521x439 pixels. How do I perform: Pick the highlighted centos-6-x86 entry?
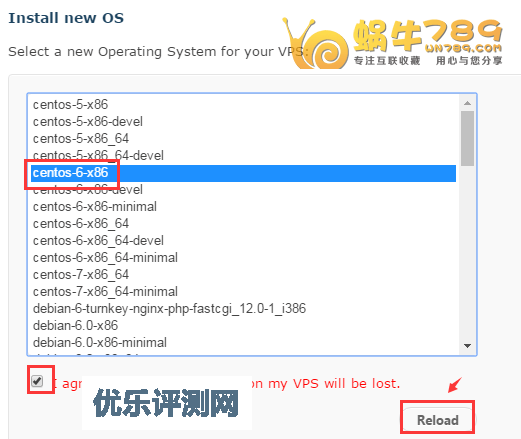click(x=243, y=173)
